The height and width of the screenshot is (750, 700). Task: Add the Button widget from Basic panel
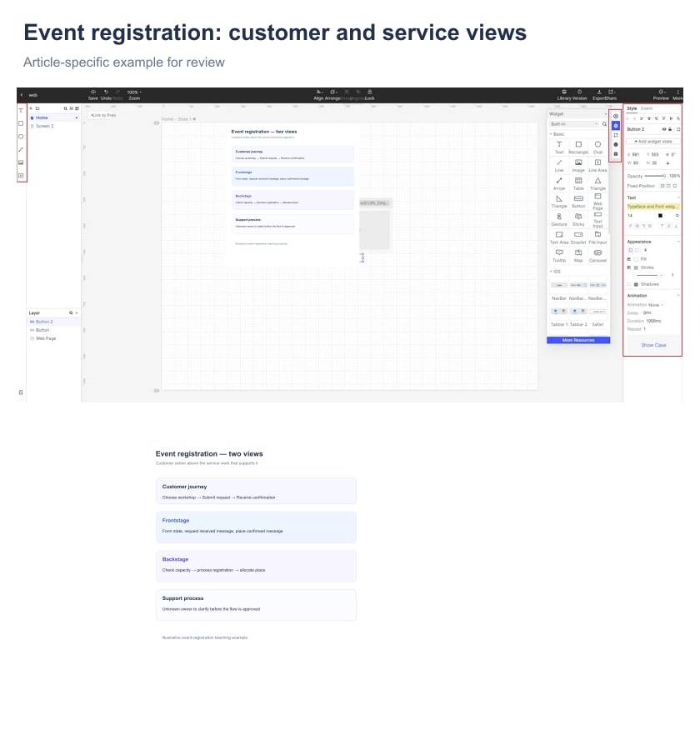pos(578,202)
